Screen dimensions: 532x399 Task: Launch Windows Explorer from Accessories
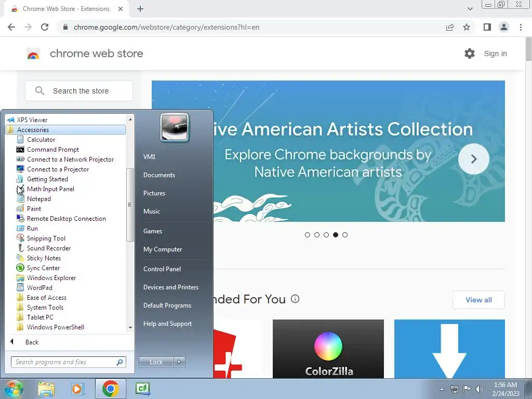(51, 277)
